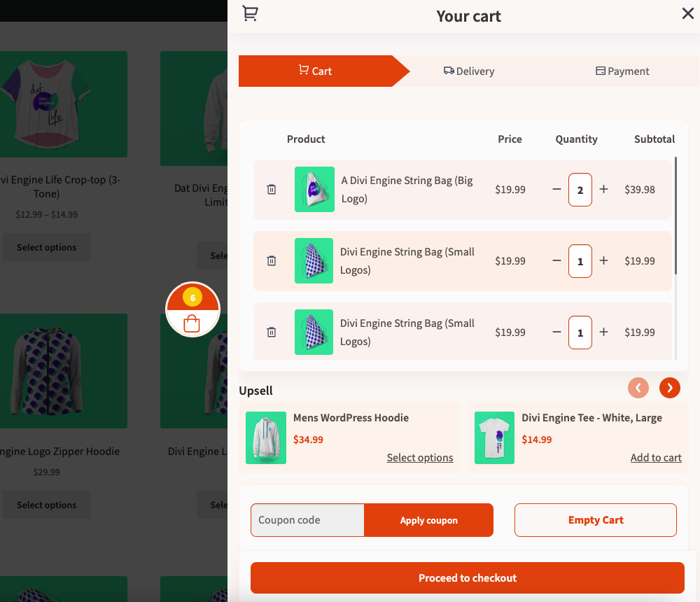Click the floating cart bubble showing 6 items
The image size is (700, 602).
coord(193,309)
